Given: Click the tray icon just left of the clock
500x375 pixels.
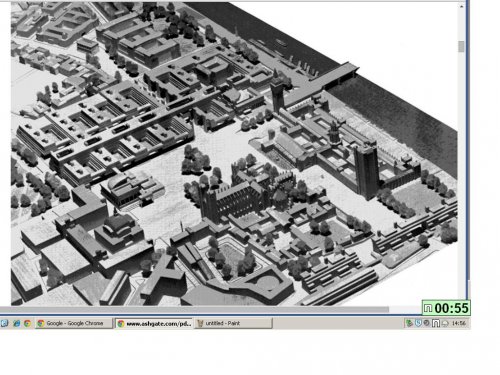Looking at the screenshot, I should click(445, 323).
